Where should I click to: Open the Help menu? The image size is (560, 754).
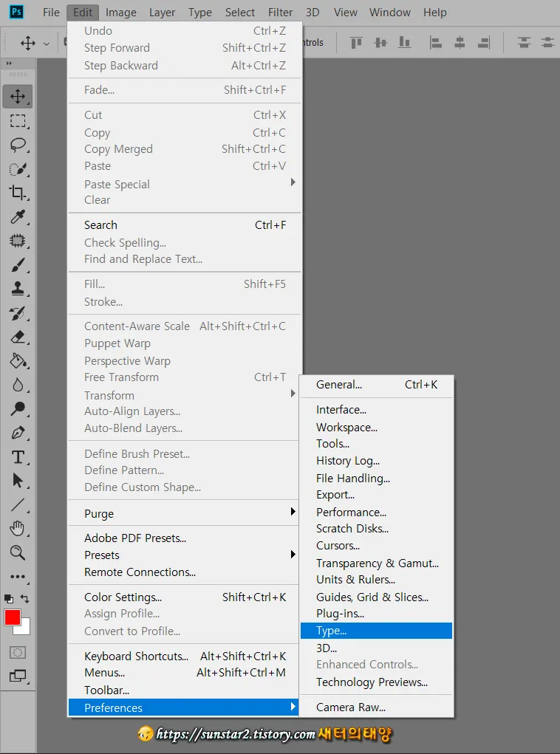click(435, 13)
